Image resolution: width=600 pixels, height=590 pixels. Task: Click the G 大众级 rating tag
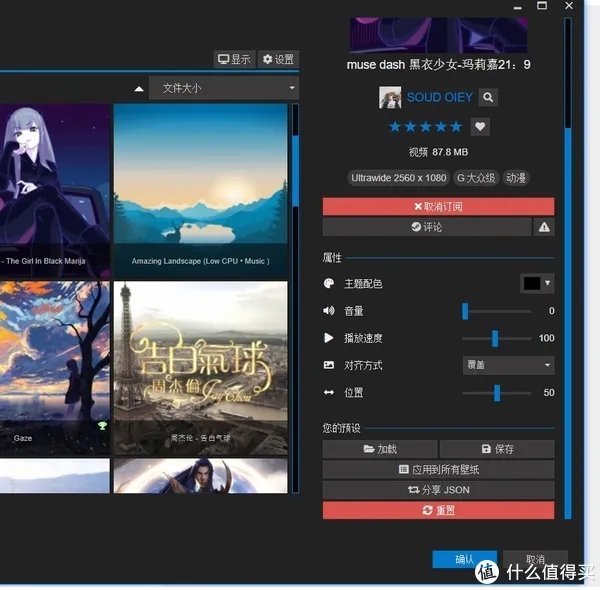click(476, 178)
